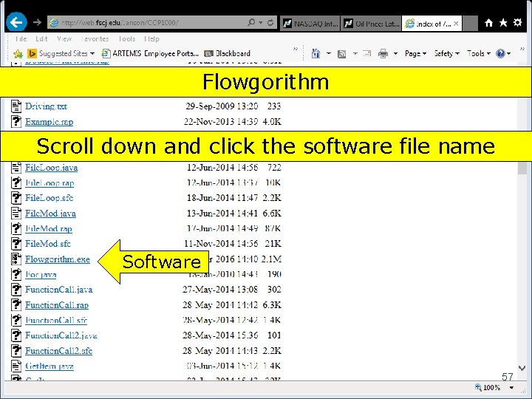Open the Edit menu

coord(41,39)
